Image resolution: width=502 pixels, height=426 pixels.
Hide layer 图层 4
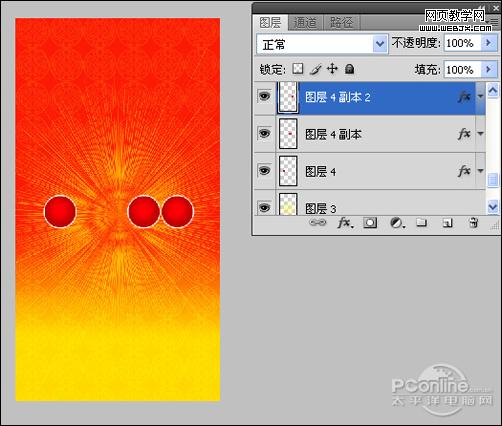pos(265,171)
